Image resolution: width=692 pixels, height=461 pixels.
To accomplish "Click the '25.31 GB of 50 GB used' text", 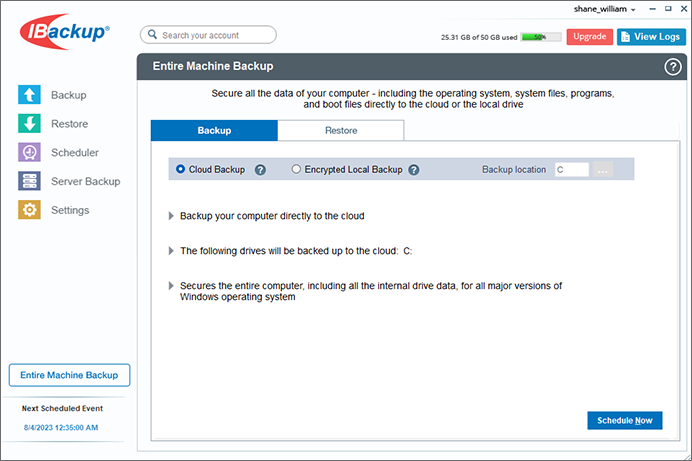I will pyautogui.click(x=479, y=37).
